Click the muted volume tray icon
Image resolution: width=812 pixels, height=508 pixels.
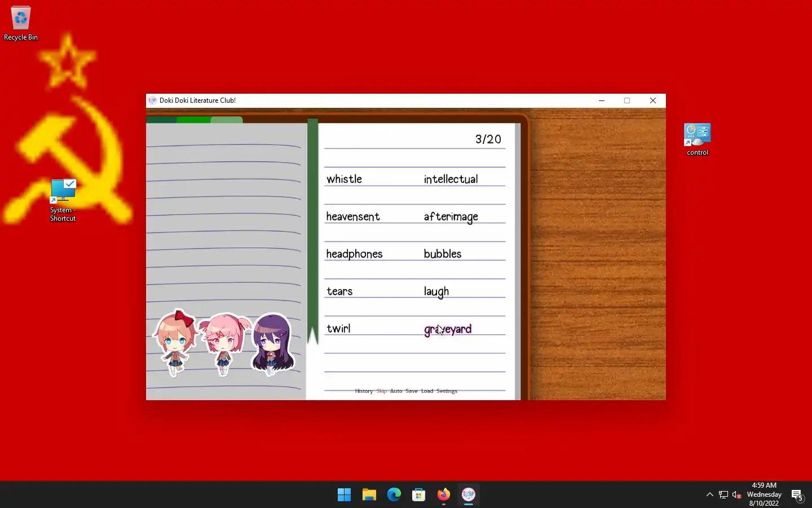(736, 495)
